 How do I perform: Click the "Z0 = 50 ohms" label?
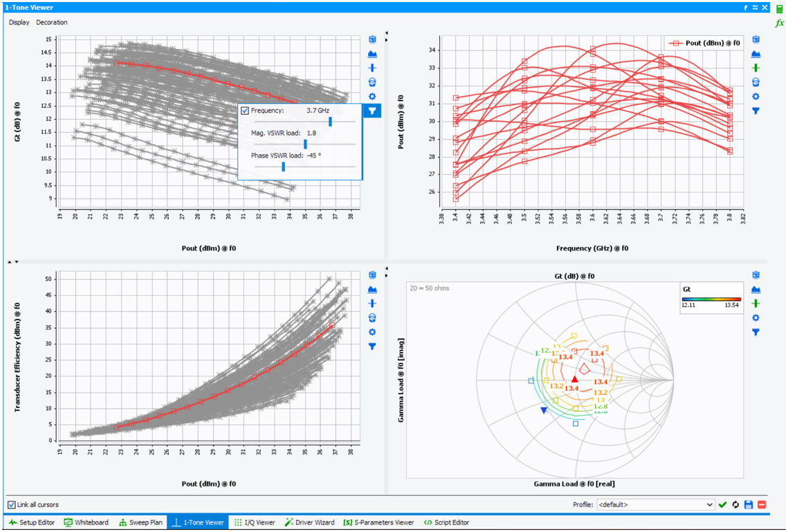coord(429,288)
